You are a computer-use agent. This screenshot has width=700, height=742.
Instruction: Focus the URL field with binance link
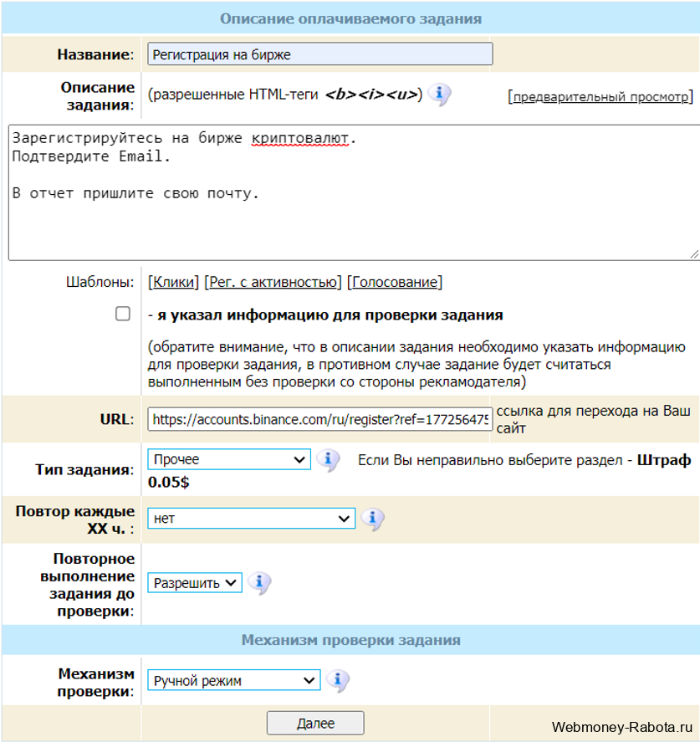pos(320,420)
